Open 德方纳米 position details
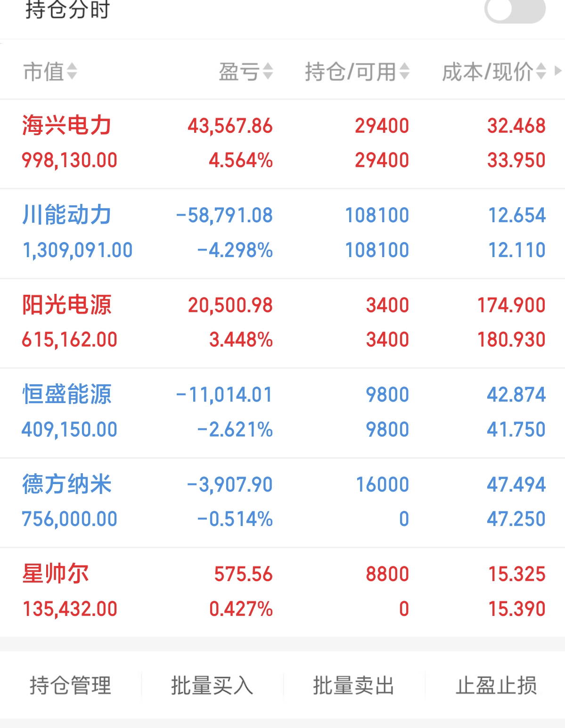 pyautogui.click(x=66, y=484)
